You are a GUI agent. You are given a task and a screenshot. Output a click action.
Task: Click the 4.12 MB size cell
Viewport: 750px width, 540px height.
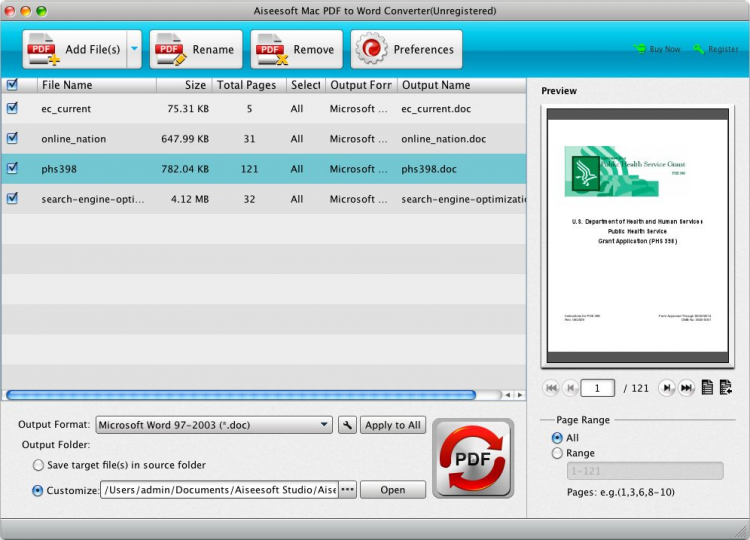(190, 199)
